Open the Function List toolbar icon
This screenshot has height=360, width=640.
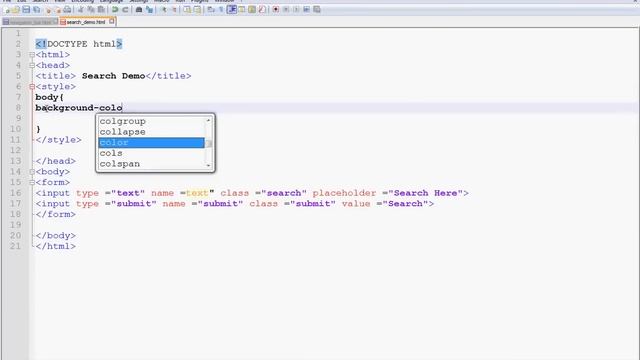(262, 9)
